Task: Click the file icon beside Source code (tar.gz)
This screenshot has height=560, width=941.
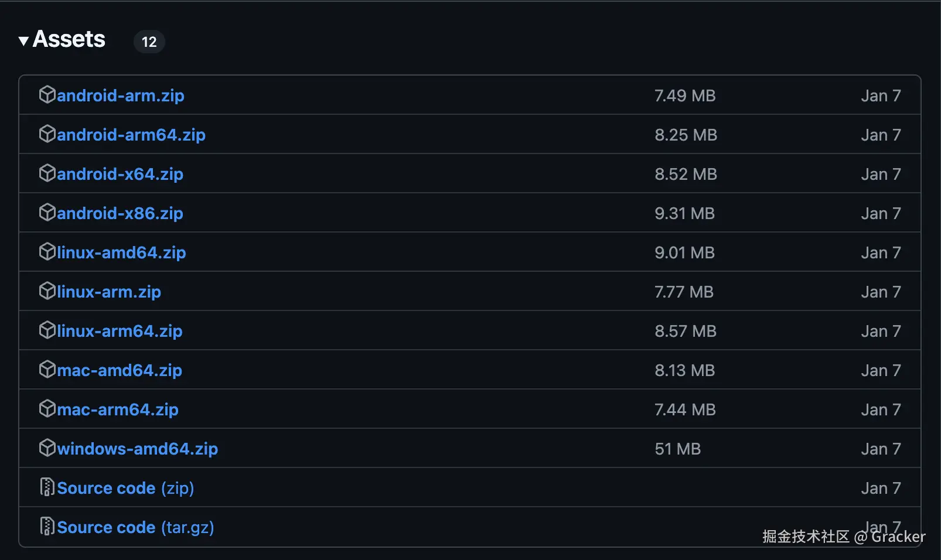Action: [x=47, y=527]
